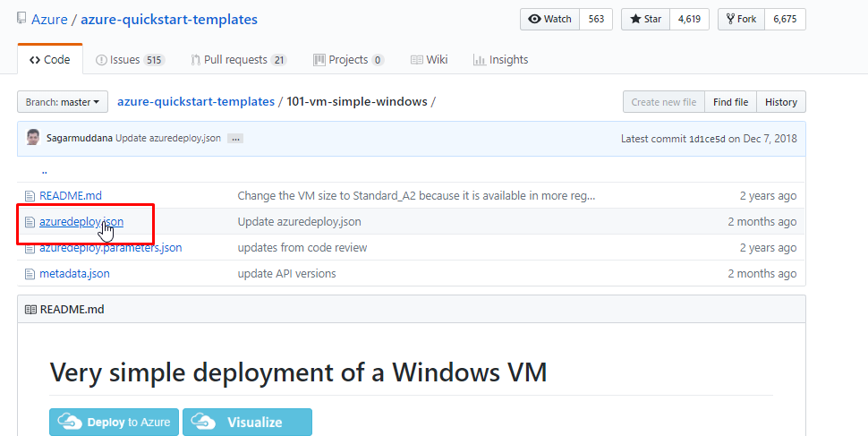View the folder History
The height and width of the screenshot is (436, 868).
781,102
